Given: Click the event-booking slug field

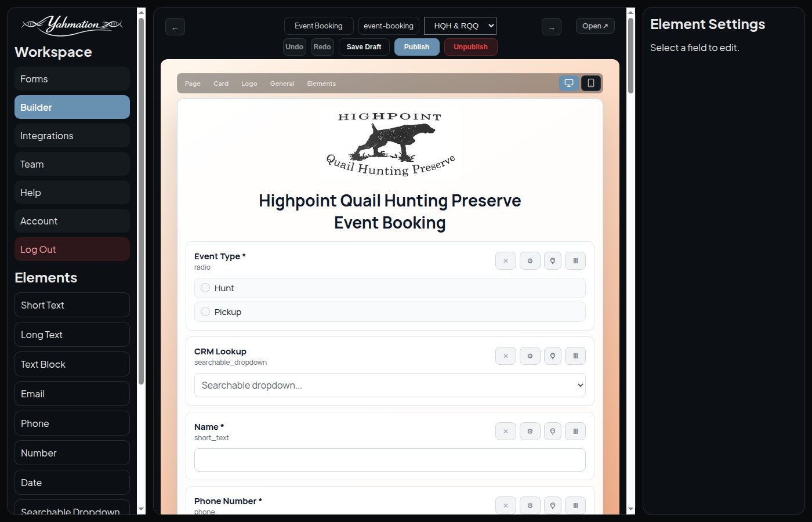Looking at the screenshot, I should pos(389,26).
